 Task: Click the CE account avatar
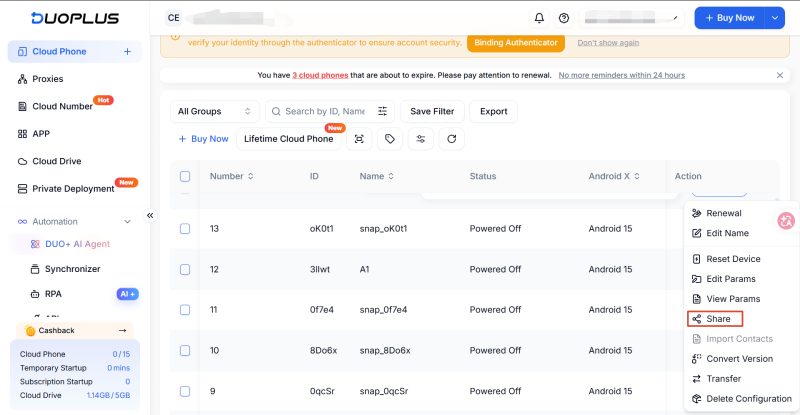coord(173,18)
